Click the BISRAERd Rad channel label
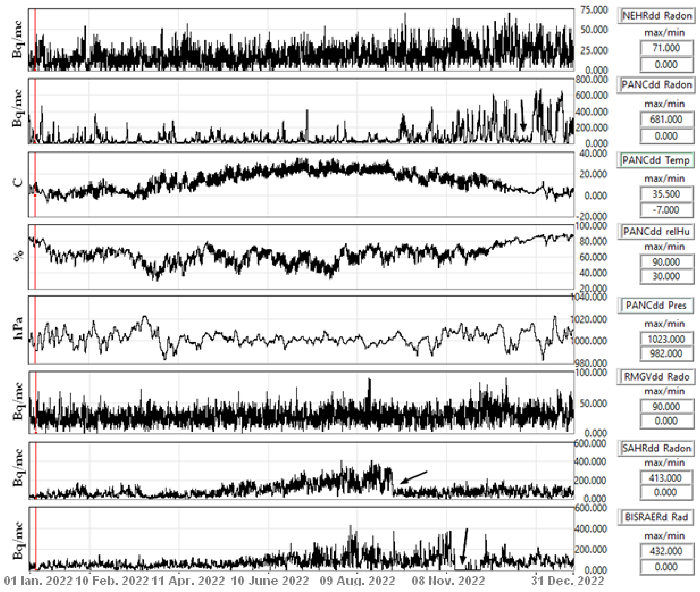700x592 pixels. (656, 517)
